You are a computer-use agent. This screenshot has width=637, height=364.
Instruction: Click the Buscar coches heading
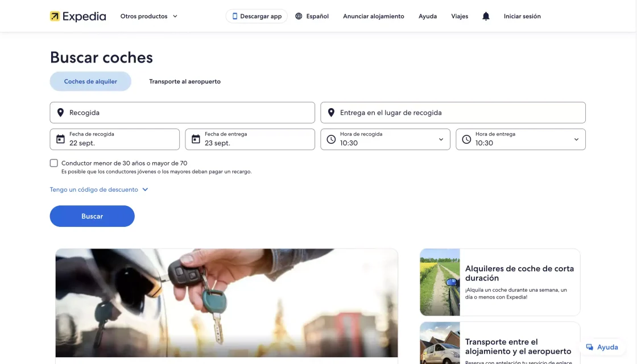click(102, 57)
